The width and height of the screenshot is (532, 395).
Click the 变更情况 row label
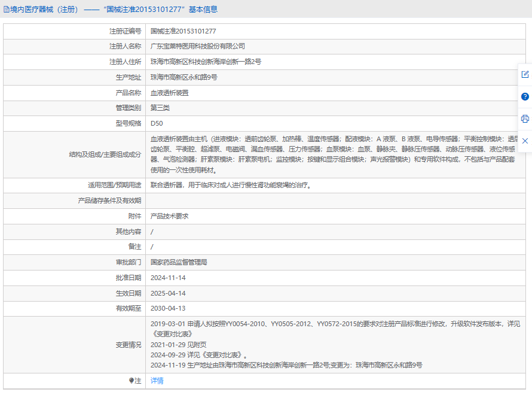[x=129, y=345]
